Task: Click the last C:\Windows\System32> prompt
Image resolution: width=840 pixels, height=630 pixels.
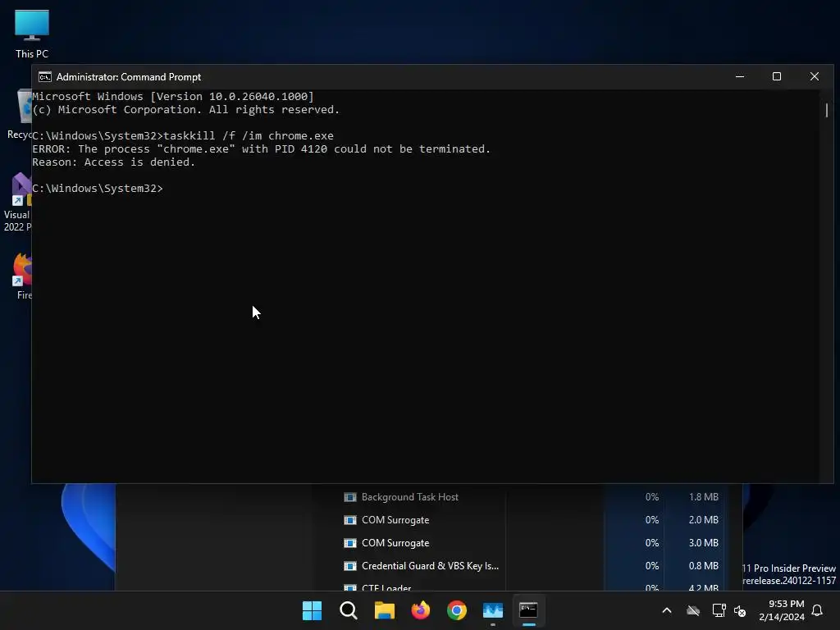Action: 98,189
